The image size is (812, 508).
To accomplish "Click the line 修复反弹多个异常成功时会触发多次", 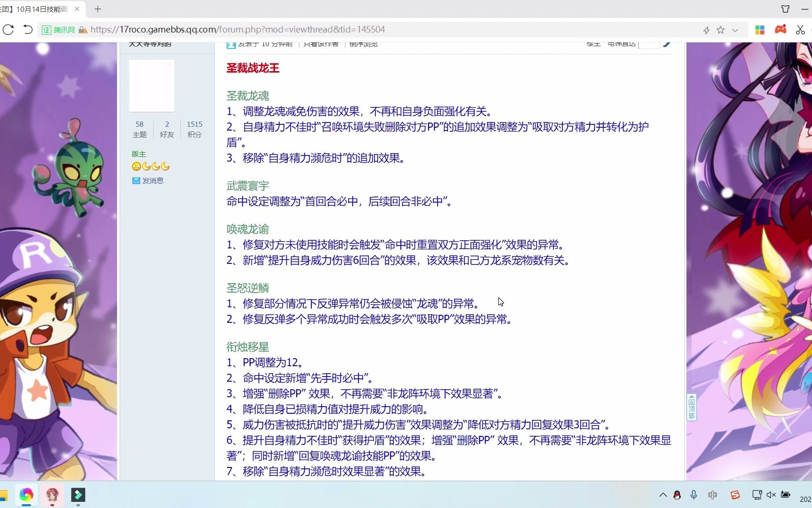I will point(370,319).
